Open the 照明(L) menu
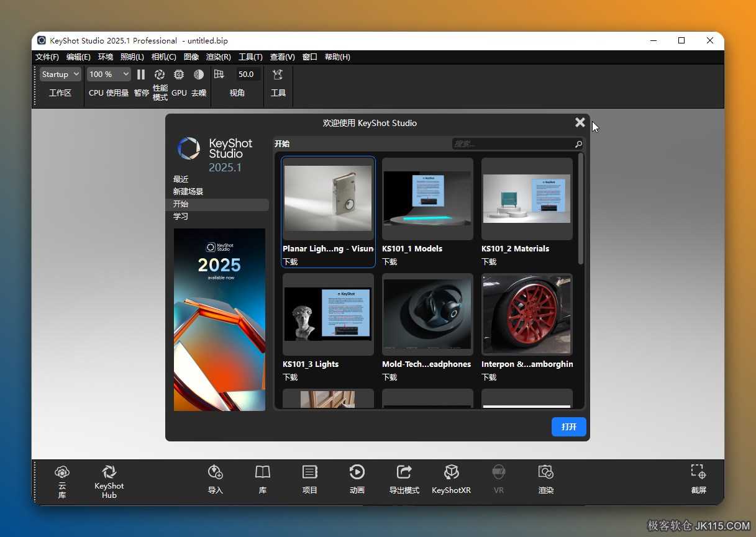756x537 pixels. (x=132, y=56)
